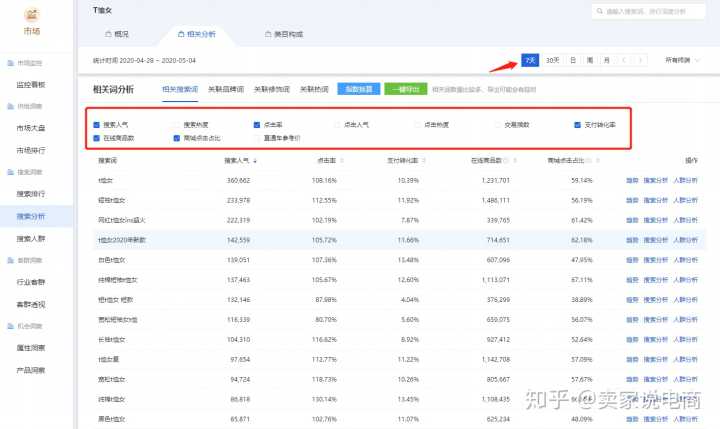Click 搜索分析 link in the 360,662 row
720x429 pixels.
click(655, 181)
